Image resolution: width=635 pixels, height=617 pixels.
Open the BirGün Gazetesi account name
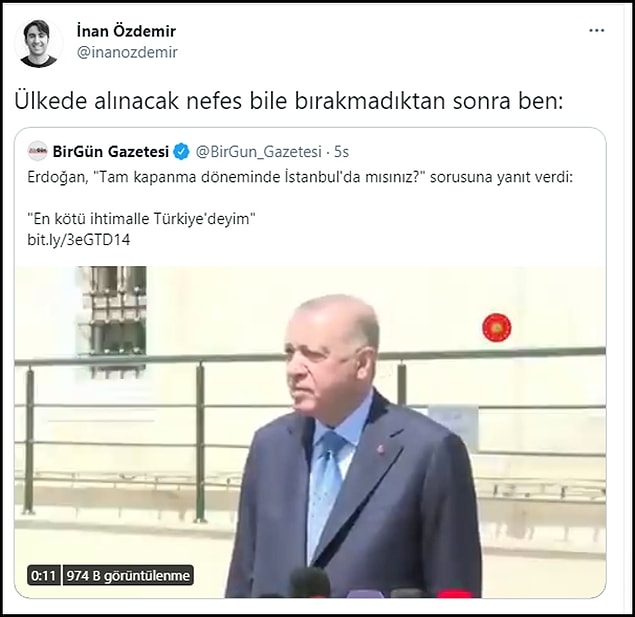click(x=111, y=151)
